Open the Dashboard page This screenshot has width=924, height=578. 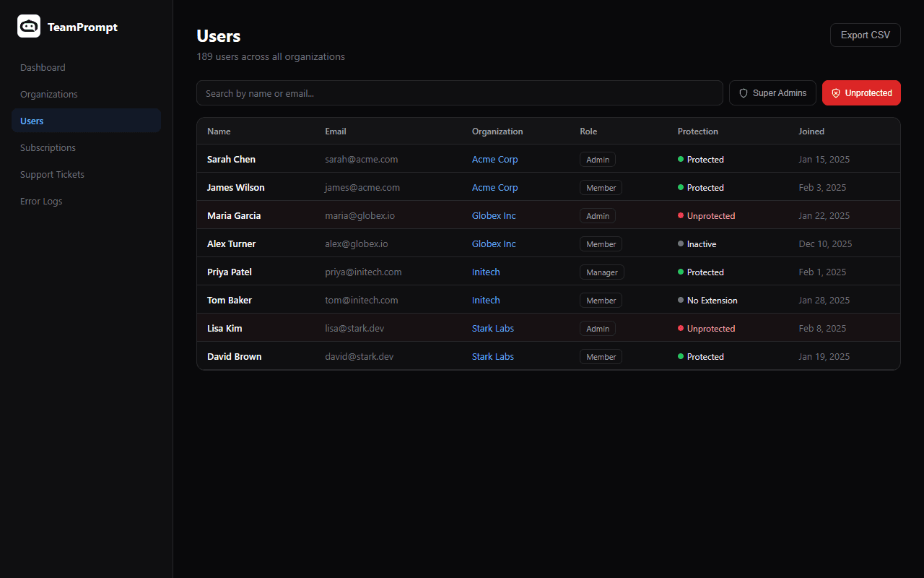43,67
